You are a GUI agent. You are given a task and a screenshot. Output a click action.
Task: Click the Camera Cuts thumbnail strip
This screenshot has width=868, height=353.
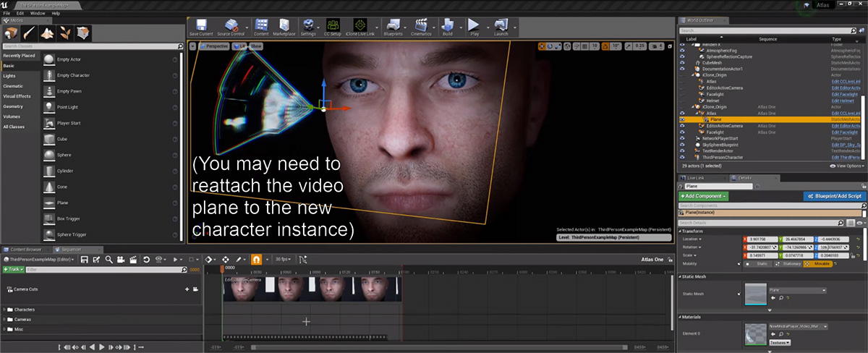coord(312,289)
